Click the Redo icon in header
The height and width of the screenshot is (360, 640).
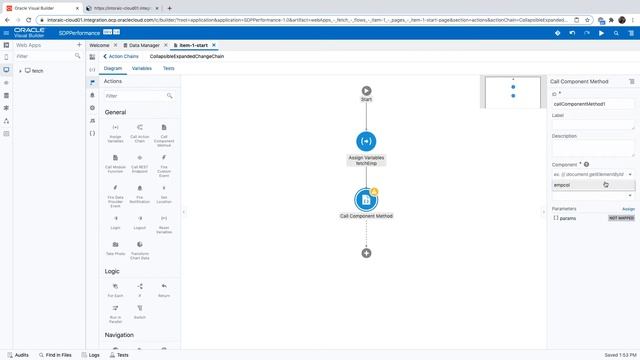587,33
